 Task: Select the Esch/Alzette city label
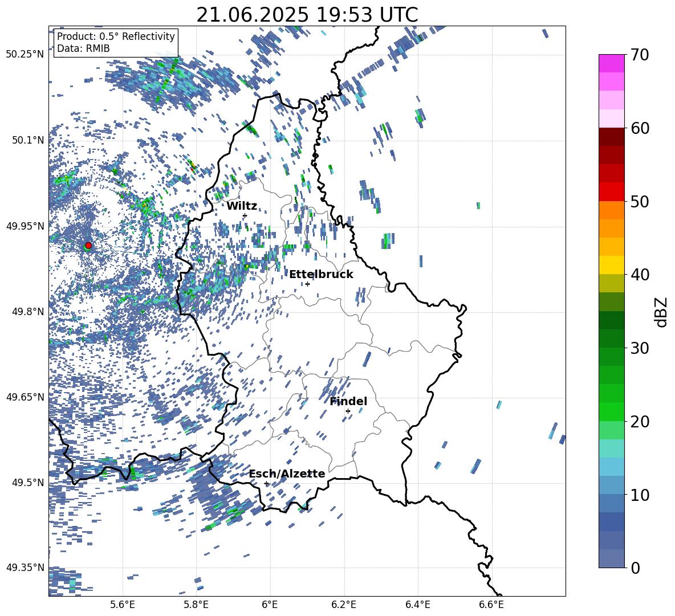tap(287, 474)
